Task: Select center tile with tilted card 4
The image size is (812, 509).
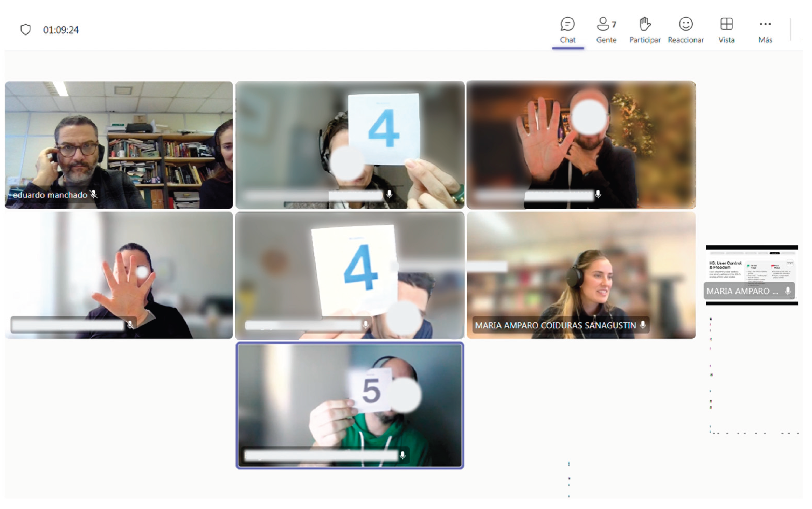Action: tap(350, 275)
